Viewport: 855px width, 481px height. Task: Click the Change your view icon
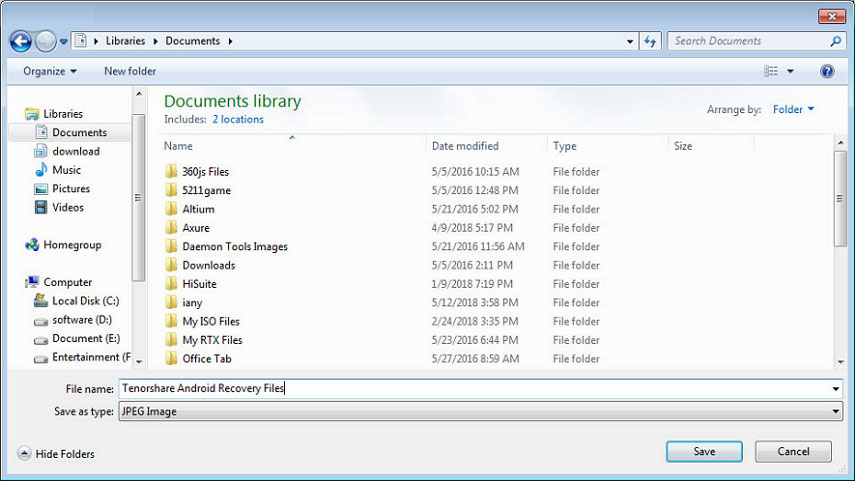coord(770,71)
